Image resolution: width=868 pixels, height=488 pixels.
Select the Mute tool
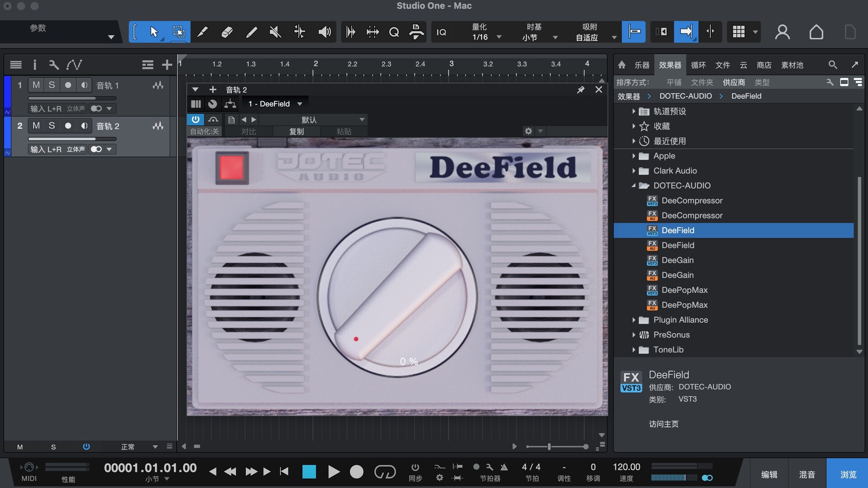click(275, 32)
